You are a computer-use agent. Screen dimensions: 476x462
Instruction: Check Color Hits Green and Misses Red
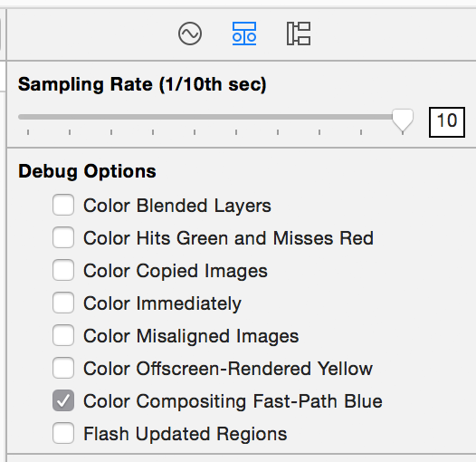[63, 237]
